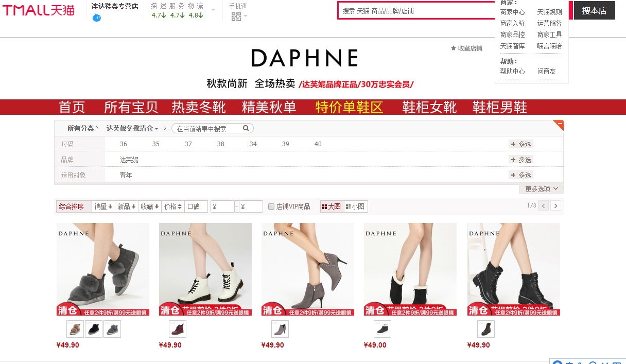The image size is (626, 364).
Task: Sort results by 收藏 favorites
Action: coord(150,206)
